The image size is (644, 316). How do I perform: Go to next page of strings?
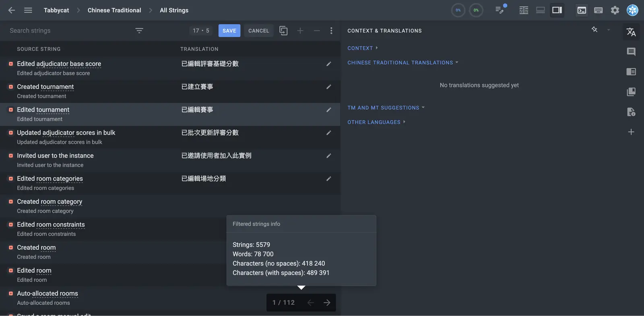pyautogui.click(x=327, y=303)
